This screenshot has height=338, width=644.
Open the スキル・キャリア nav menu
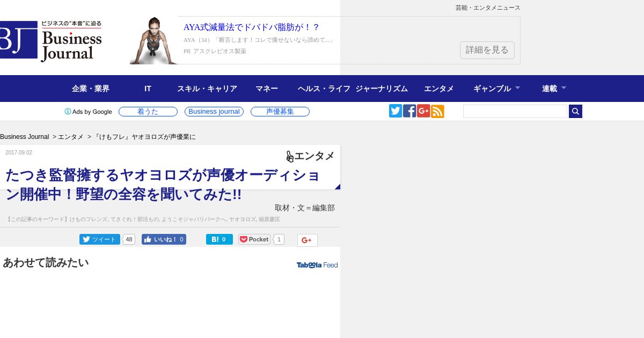tap(207, 89)
